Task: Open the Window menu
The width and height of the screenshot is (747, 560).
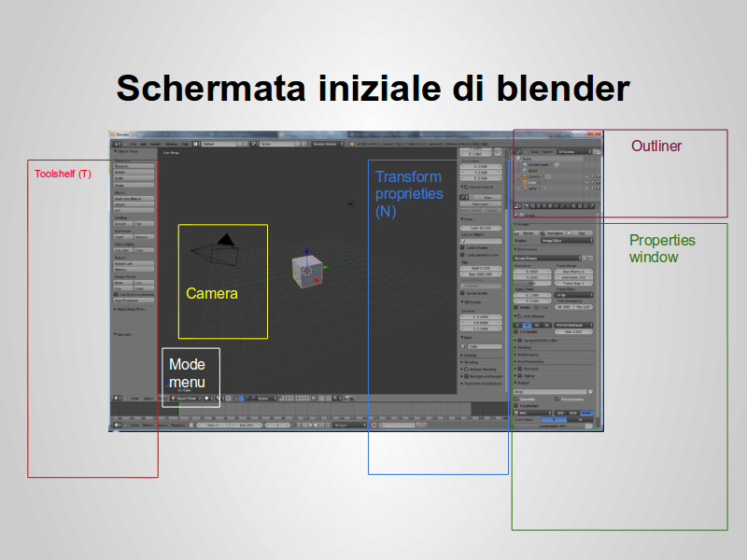Action: (171, 144)
